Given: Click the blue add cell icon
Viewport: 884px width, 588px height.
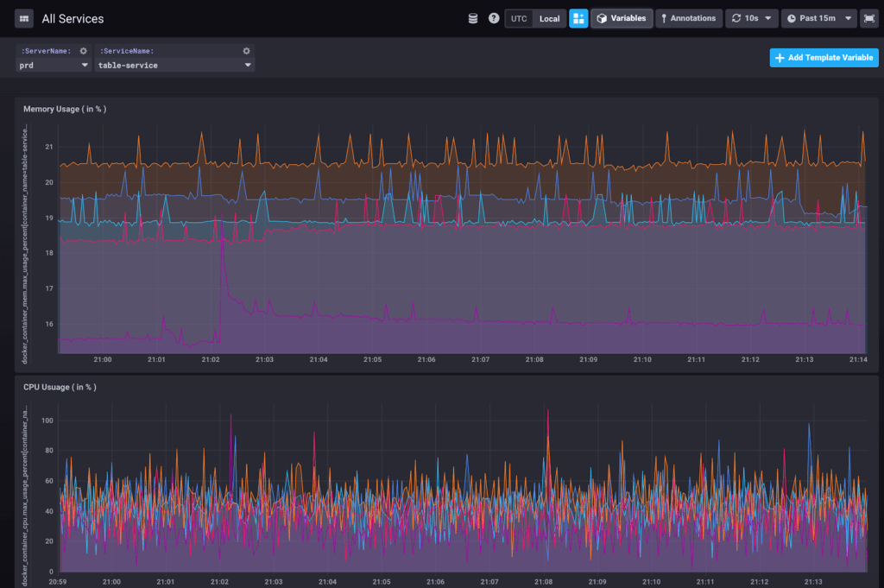Looking at the screenshot, I should 578,18.
